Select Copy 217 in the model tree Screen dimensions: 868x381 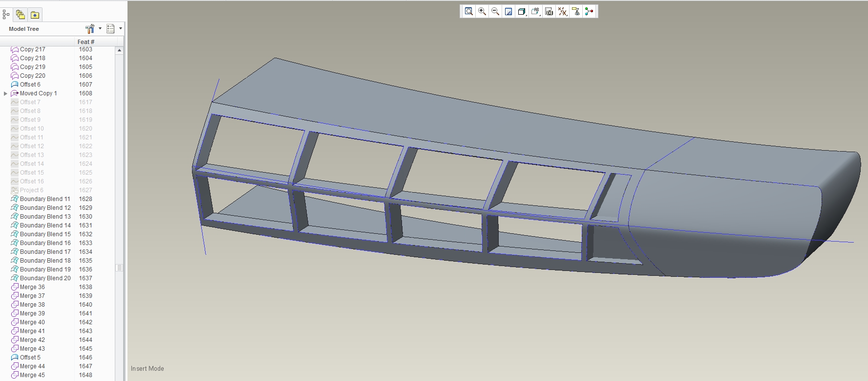32,49
